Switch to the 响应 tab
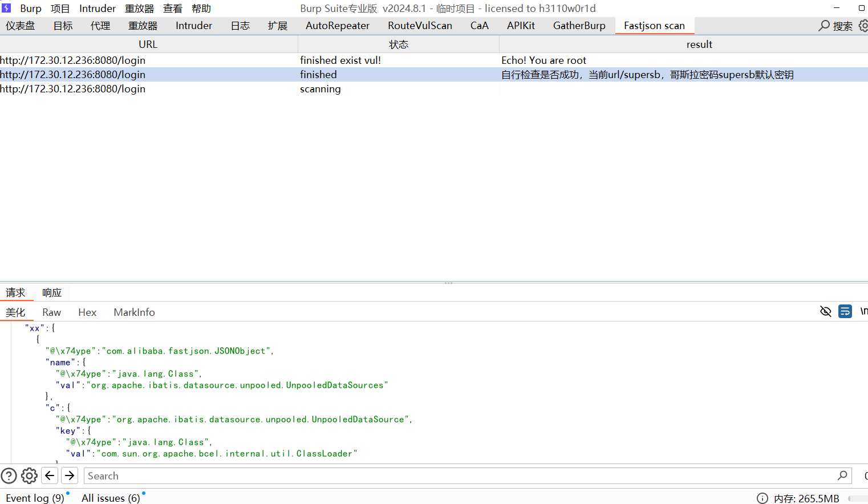 click(x=52, y=292)
